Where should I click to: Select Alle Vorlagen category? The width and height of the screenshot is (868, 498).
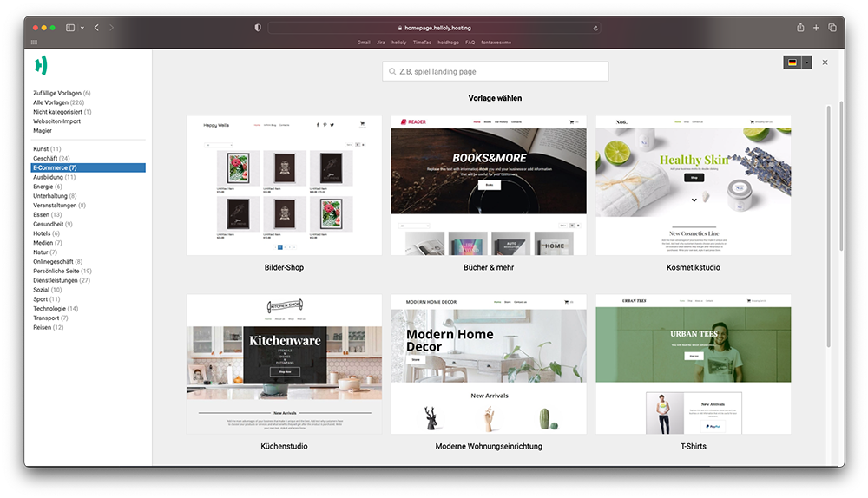pyautogui.click(x=58, y=102)
